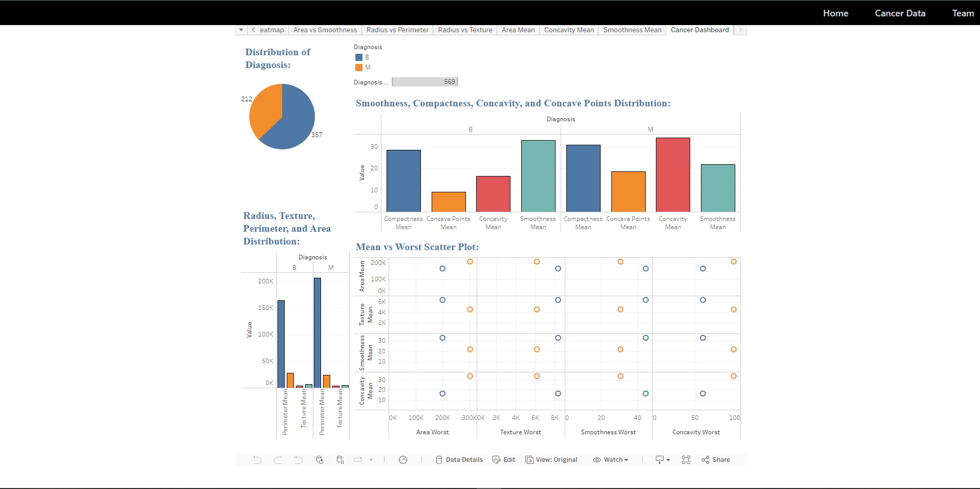This screenshot has width=980, height=489.
Task: Click the Area Mean scatter row label
Action: pyautogui.click(x=362, y=277)
